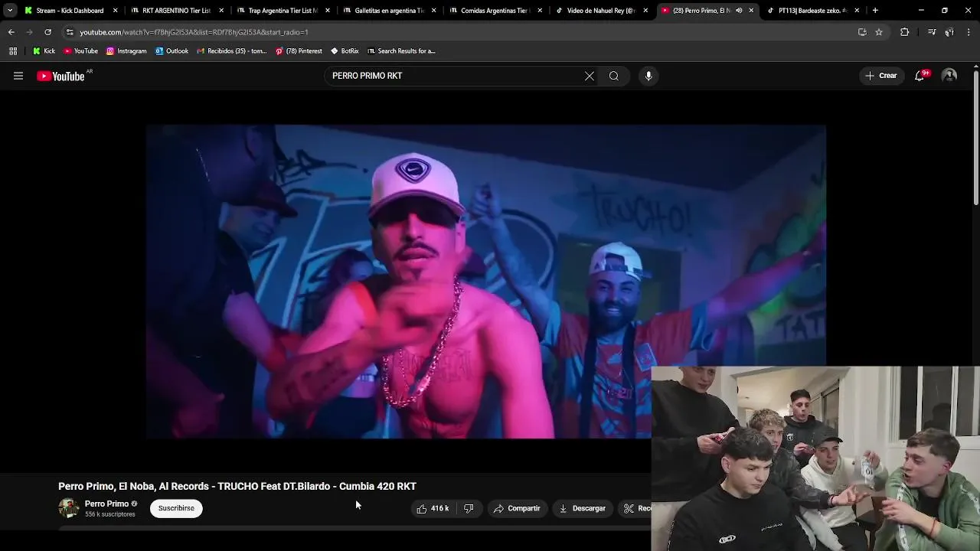Open the YouTube guide hamburger menu
This screenshot has height=551, width=980.
point(18,76)
